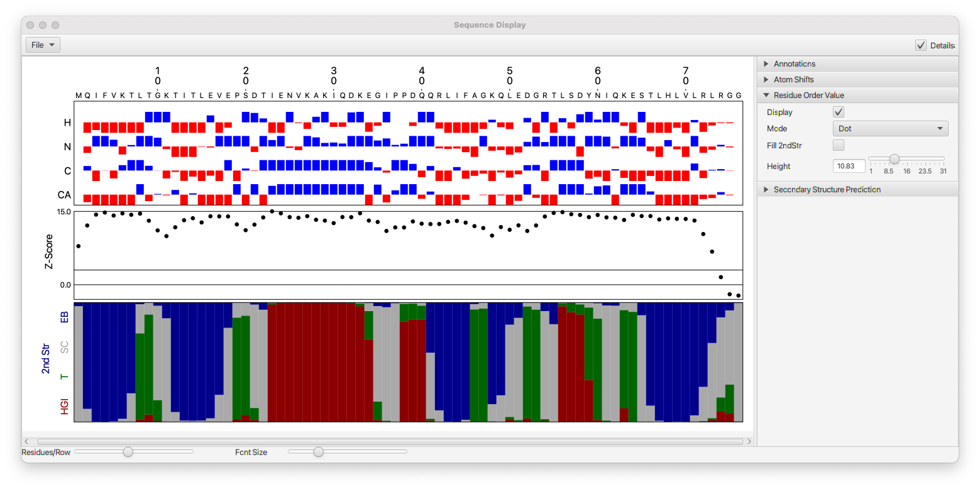This screenshot has width=980, height=489.
Task: Toggle the Details checkbox
Action: pyautogui.click(x=921, y=45)
